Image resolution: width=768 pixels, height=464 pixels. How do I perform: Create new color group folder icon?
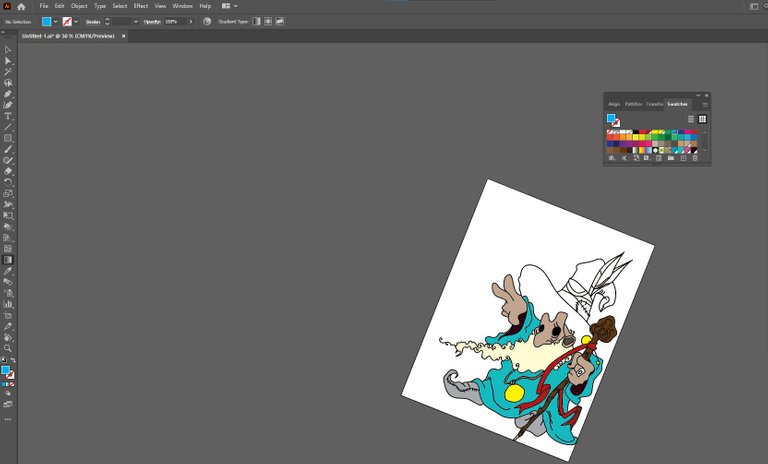[671, 158]
